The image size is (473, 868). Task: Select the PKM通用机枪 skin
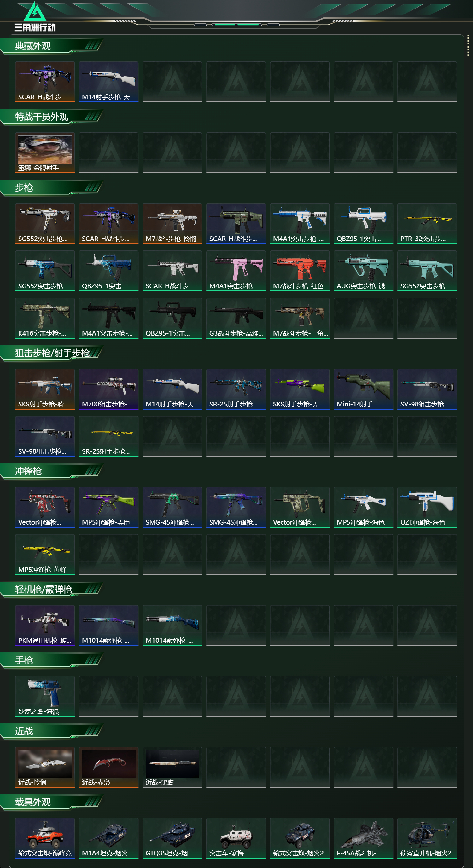(x=45, y=625)
